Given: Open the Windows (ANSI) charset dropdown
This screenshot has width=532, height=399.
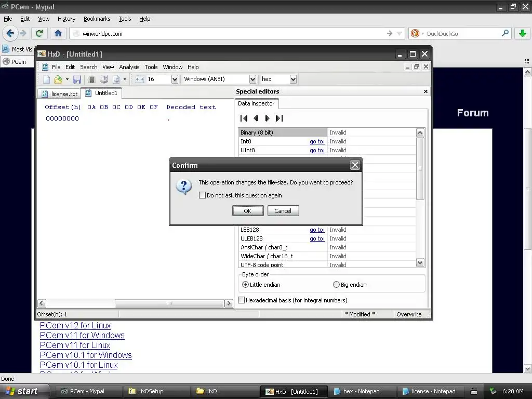Looking at the screenshot, I should click(252, 79).
